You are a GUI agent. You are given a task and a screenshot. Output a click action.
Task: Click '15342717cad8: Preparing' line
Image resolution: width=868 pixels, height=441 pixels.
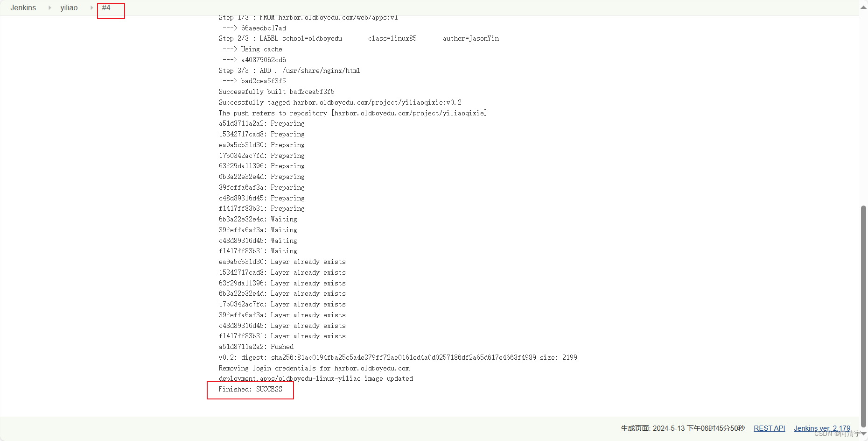click(262, 134)
